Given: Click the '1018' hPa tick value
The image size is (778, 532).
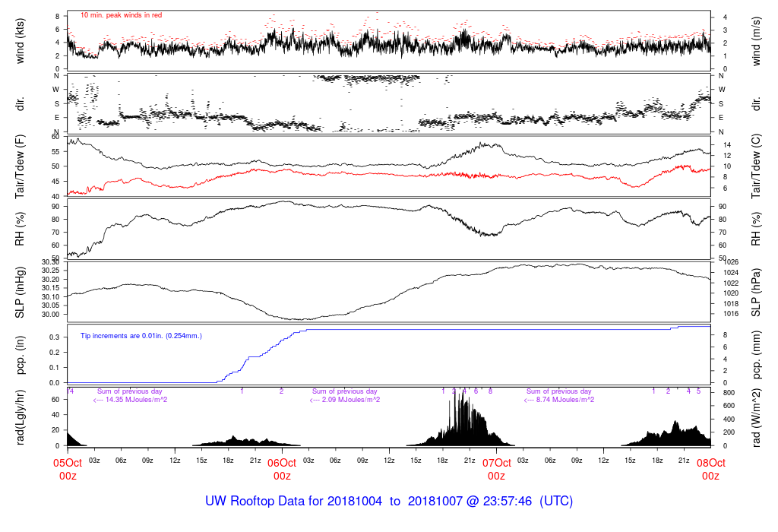Looking at the screenshot, I should pyautogui.click(x=732, y=304).
